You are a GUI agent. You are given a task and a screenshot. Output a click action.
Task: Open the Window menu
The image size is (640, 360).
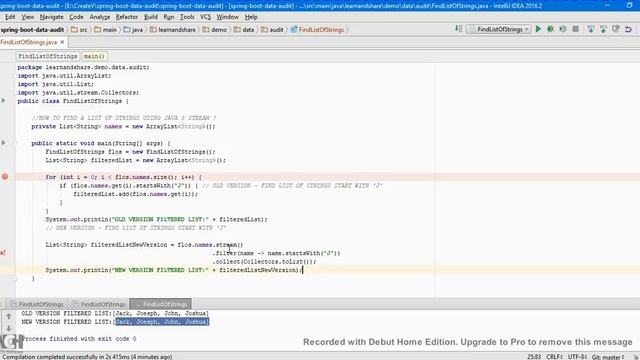pyautogui.click(x=227, y=17)
